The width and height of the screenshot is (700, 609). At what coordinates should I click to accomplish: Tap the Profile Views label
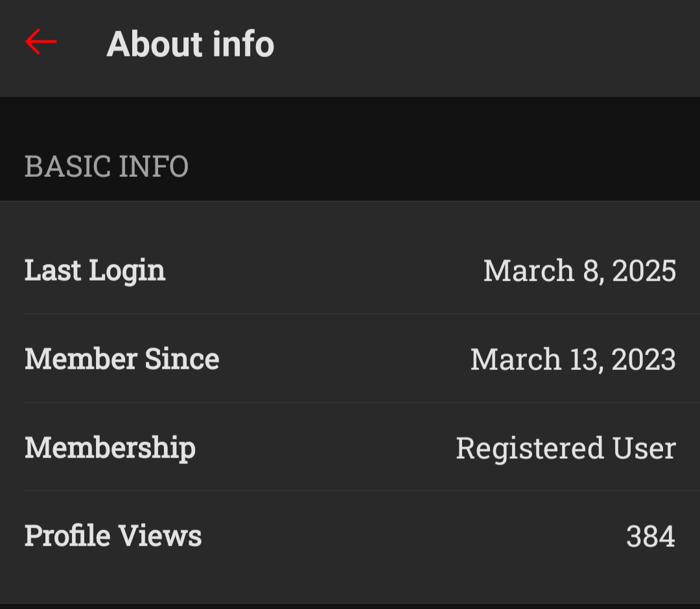[x=113, y=536]
